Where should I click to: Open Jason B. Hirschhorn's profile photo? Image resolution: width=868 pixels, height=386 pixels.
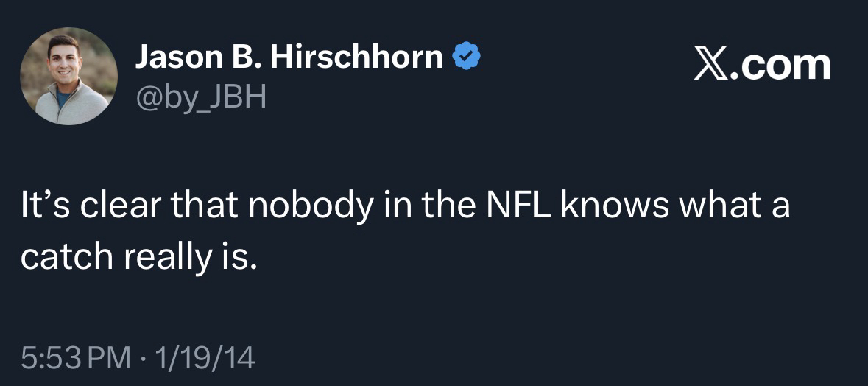click(68, 76)
